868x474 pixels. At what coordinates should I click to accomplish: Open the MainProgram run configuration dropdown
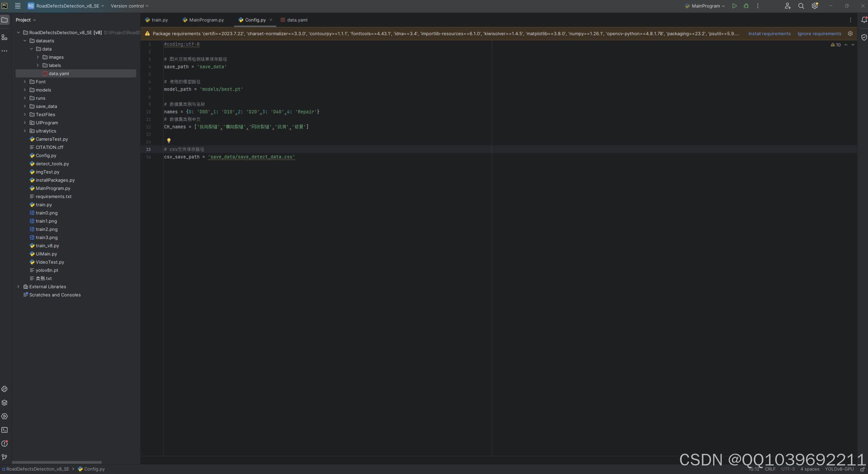coord(705,6)
